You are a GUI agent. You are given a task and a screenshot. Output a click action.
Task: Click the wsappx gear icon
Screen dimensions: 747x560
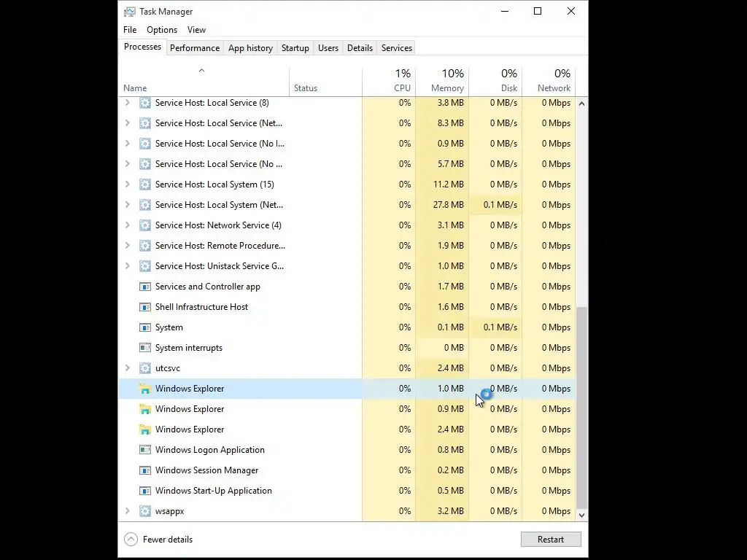[x=145, y=511]
